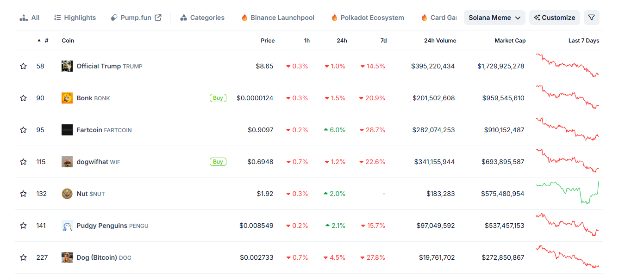Click the Buy button for dogwifhat
Image resolution: width=644 pixels, height=275 pixels.
[218, 162]
